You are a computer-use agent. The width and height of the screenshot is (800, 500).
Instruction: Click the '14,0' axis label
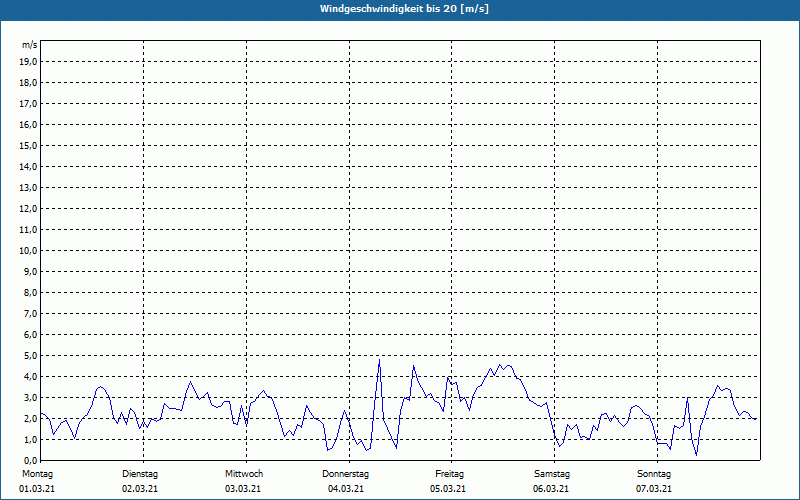tap(28, 166)
